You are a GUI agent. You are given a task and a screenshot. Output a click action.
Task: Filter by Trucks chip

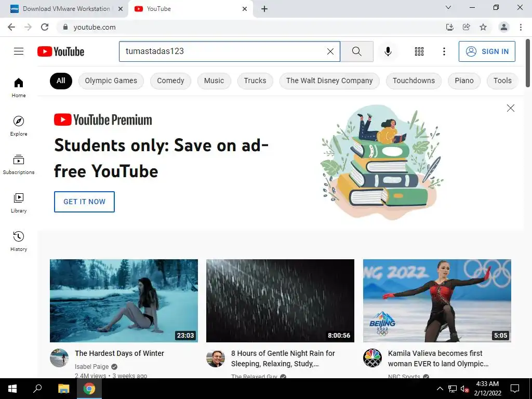coord(255,81)
